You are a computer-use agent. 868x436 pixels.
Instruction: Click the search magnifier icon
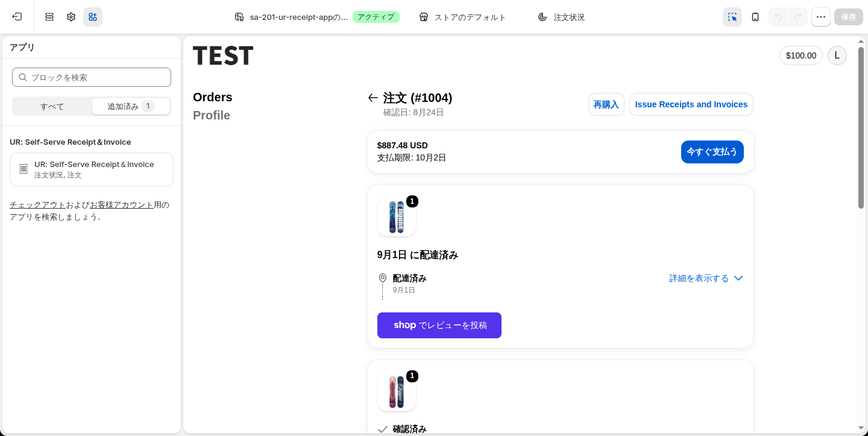[23, 77]
